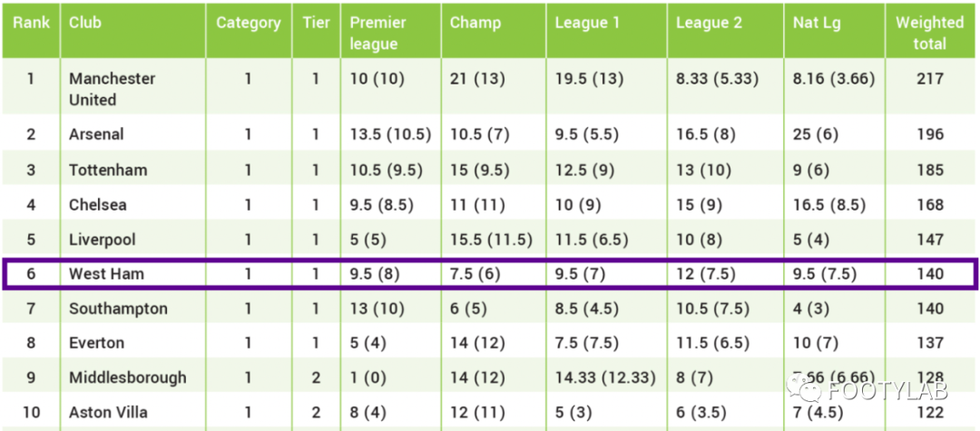Select Liverpool's Champ value 15.5 (11.5)
The image size is (980, 431).
coord(491,240)
